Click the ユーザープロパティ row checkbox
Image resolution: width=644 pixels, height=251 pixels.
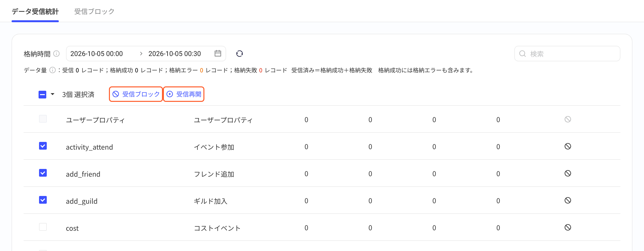pyautogui.click(x=43, y=119)
